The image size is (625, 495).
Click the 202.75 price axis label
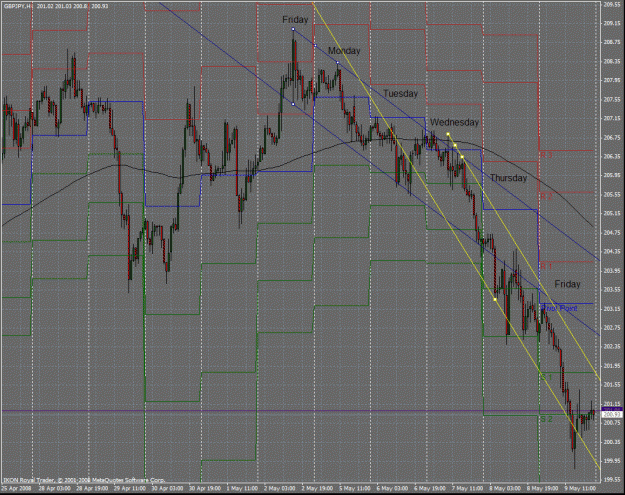(x=611, y=328)
